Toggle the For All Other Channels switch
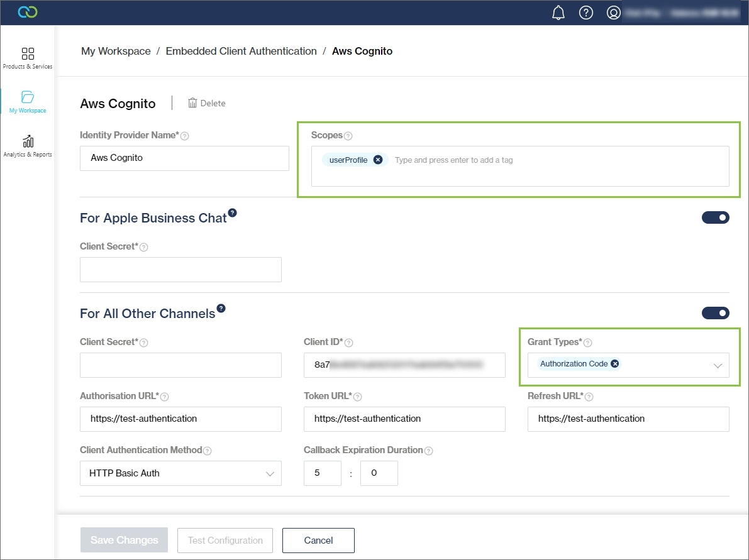 pyautogui.click(x=715, y=313)
